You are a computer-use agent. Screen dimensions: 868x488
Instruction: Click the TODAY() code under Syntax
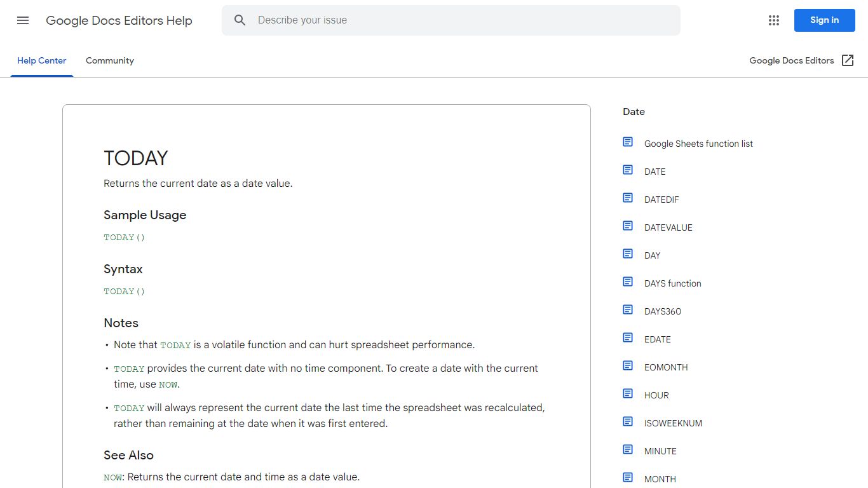pyautogui.click(x=125, y=291)
